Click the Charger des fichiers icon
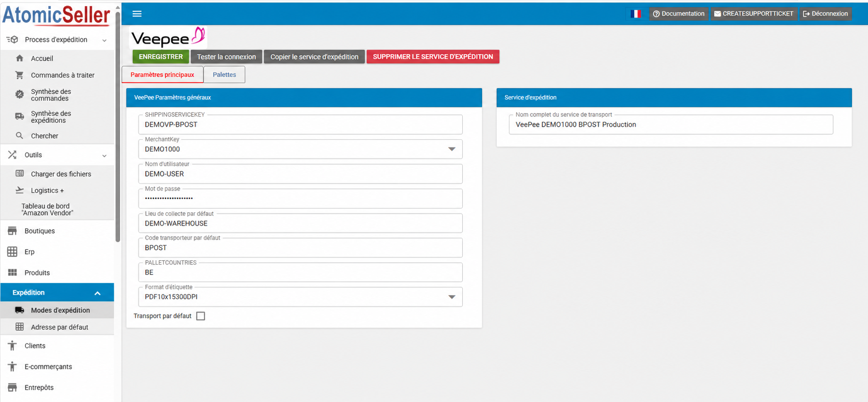This screenshot has height=402, width=868. tap(19, 174)
